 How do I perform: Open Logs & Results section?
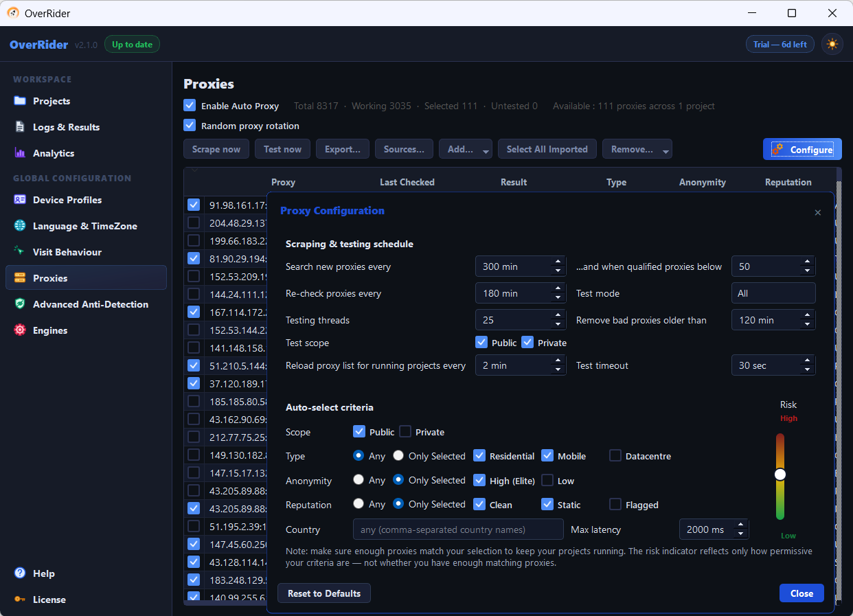point(86,127)
